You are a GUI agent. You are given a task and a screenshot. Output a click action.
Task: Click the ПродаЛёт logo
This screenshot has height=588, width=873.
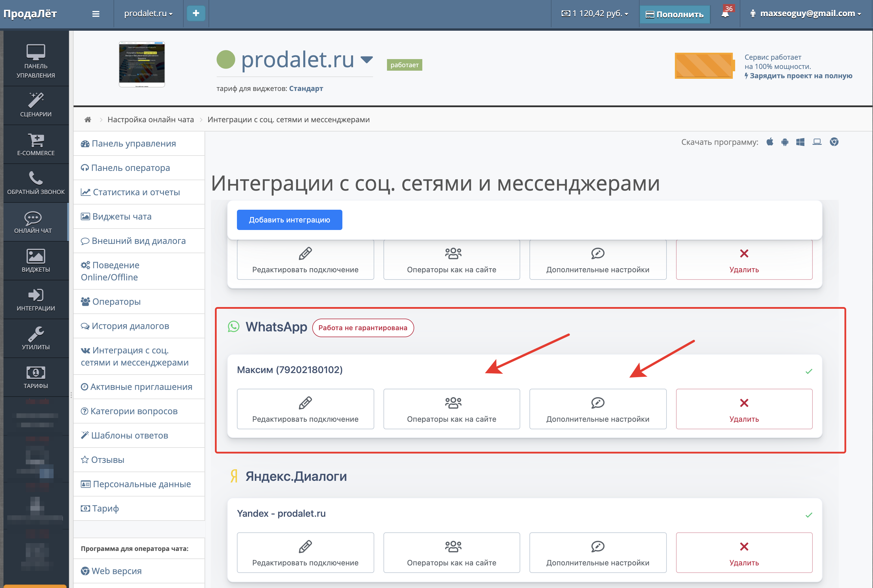pos(30,14)
